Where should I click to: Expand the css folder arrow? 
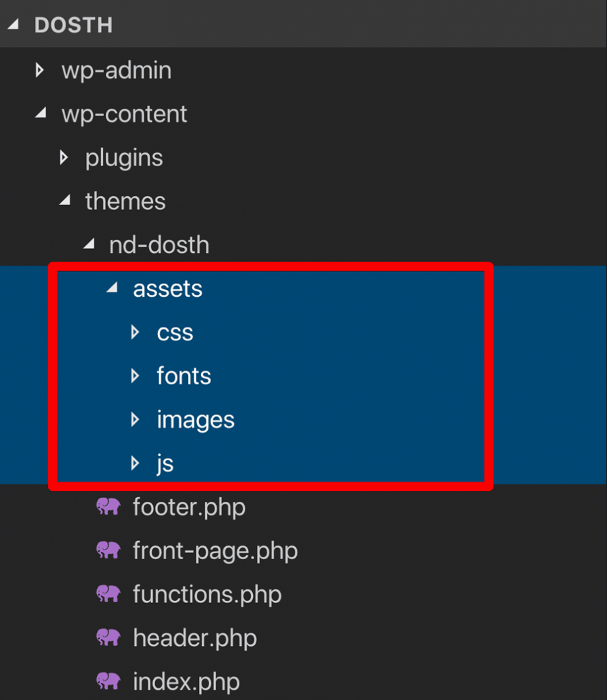pyautogui.click(x=135, y=332)
